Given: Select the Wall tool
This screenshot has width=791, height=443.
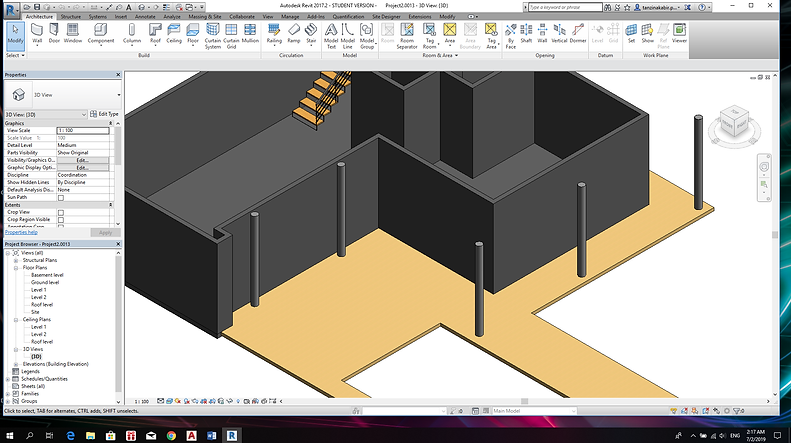Looking at the screenshot, I should [37, 34].
